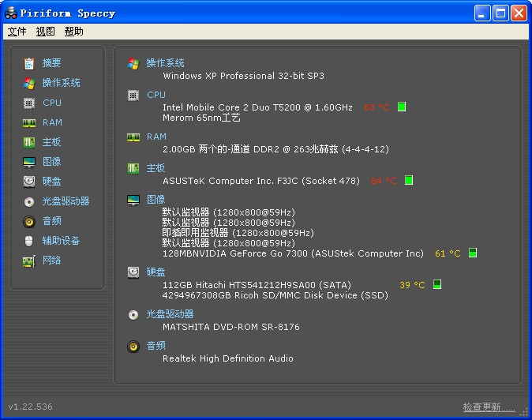Image resolution: width=532 pixels, height=420 pixels.
Task: Click the Speccy app icon in title bar
Action: pyautogui.click(x=11, y=13)
